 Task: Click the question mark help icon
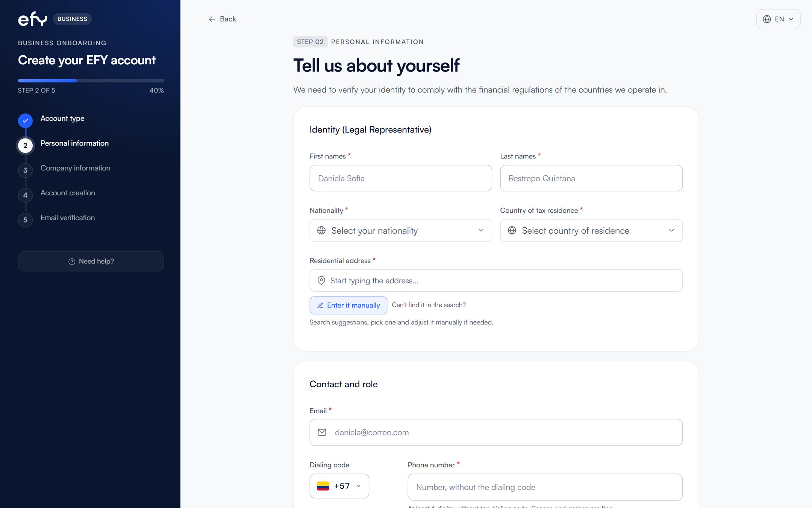[72, 262]
